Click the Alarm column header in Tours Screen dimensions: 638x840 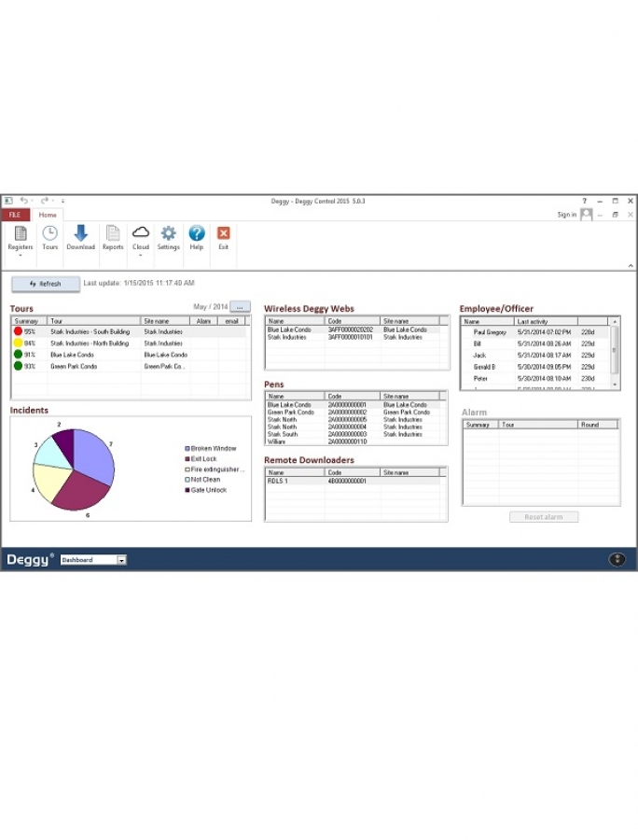pos(204,321)
